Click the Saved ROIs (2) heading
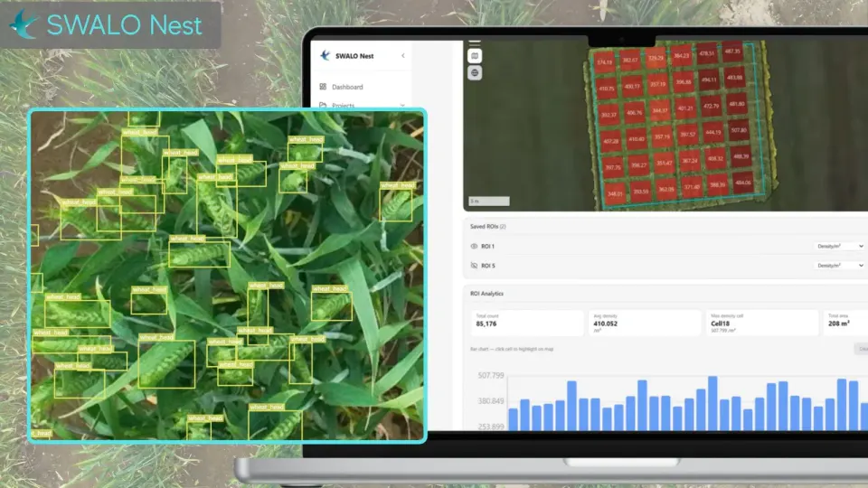The height and width of the screenshot is (488, 868). [x=487, y=226]
